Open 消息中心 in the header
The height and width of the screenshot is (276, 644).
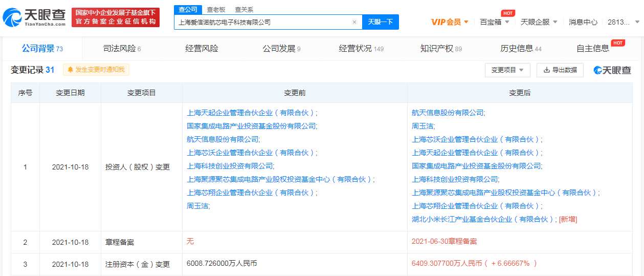583,22
